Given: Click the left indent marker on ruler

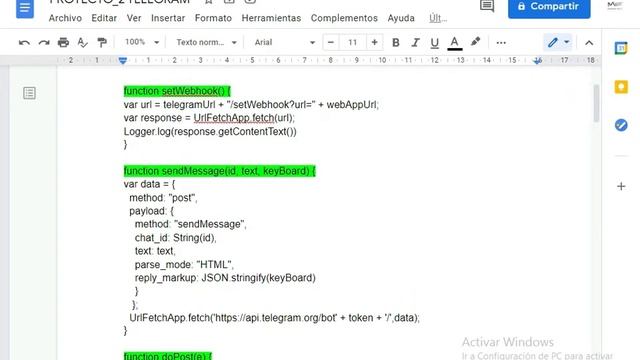Looking at the screenshot, I should click(x=122, y=61).
